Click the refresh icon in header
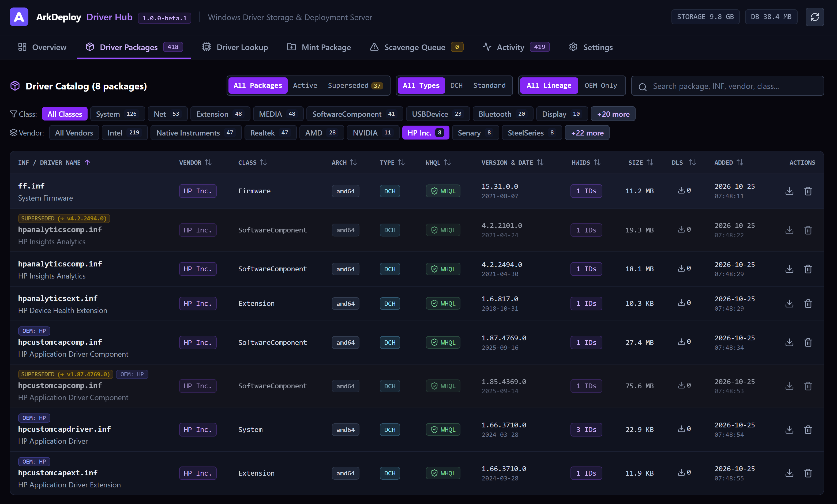The image size is (837, 504). [814, 17]
